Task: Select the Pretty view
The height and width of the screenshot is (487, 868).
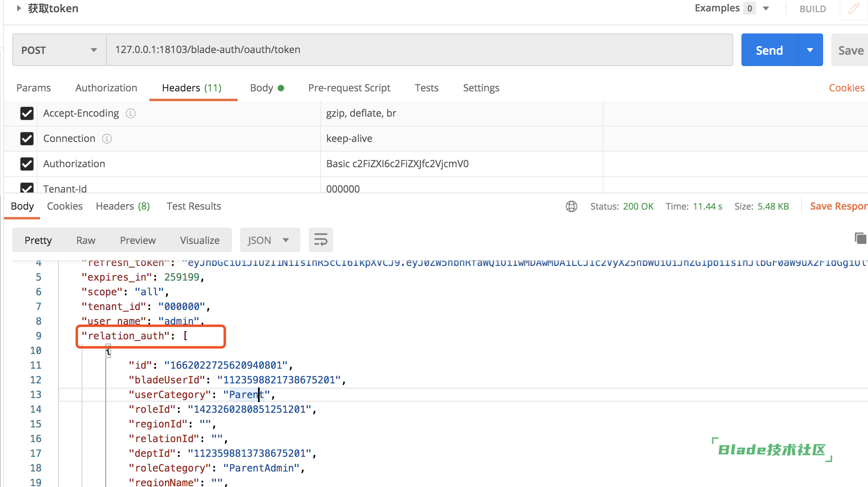Action: (38, 240)
